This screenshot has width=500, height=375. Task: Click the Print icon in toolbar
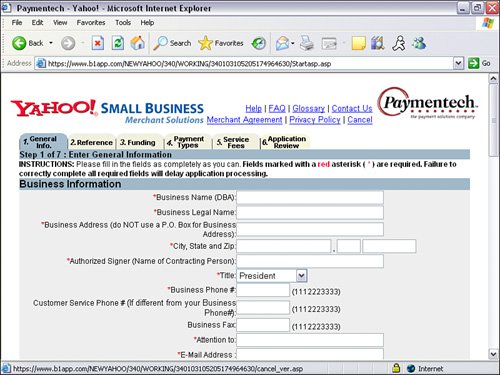[x=307, y=43]
